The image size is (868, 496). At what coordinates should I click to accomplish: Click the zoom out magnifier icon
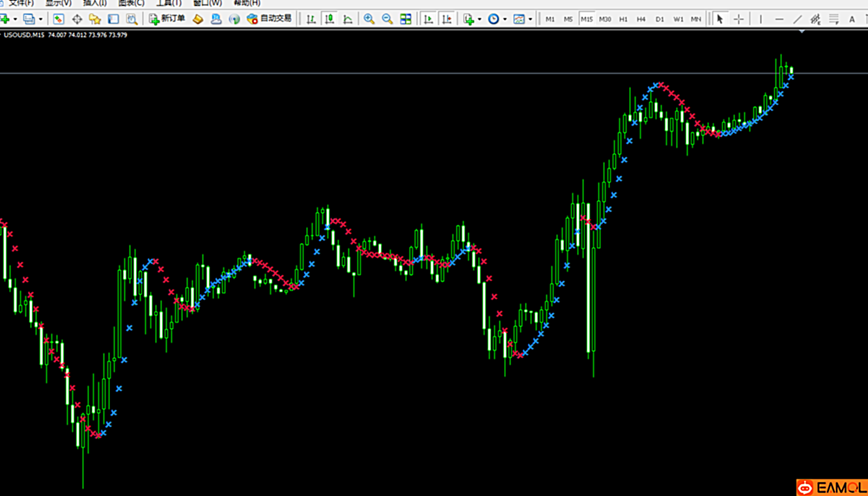point(387,19)
